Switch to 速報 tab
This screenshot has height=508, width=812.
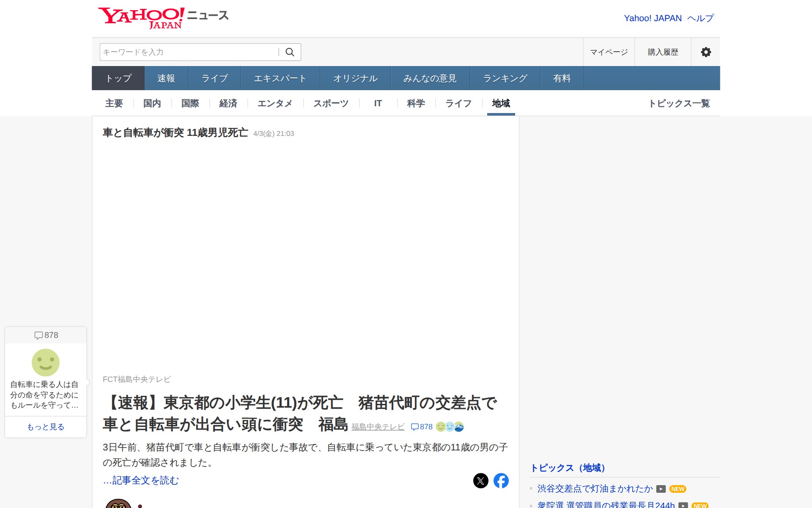point(166,78)
